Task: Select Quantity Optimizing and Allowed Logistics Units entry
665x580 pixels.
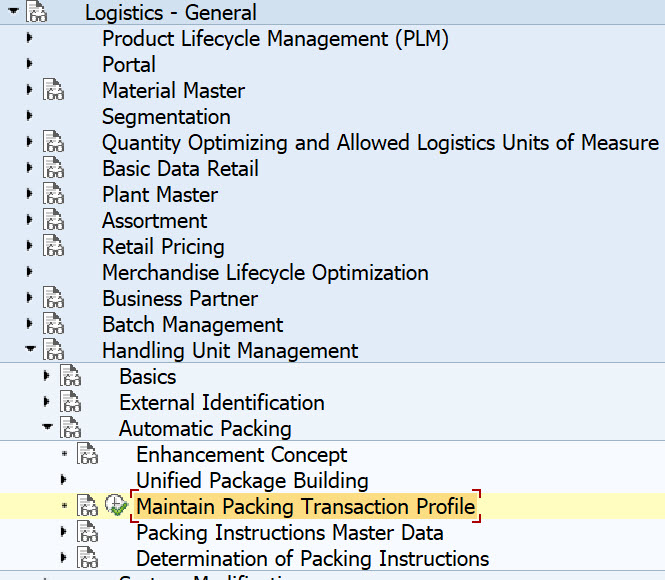Action: click(x=380, y=143)
